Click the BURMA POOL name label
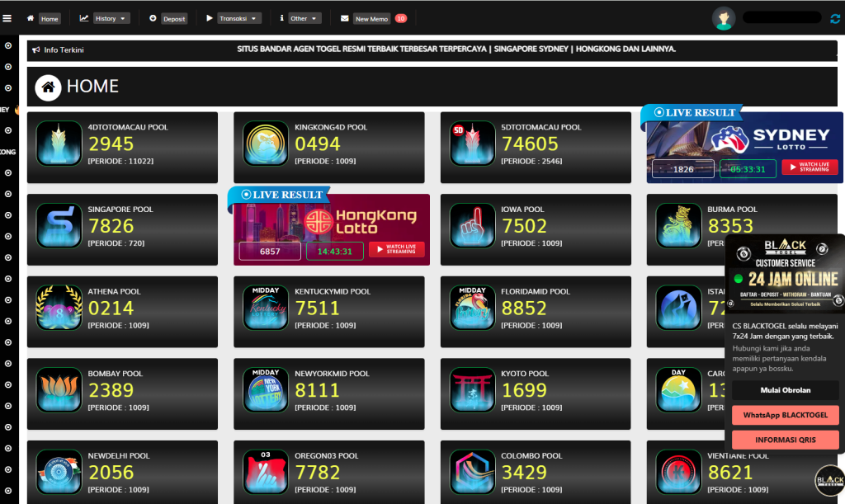The width and height of the screenshot is (845, 504). [732, 210]
